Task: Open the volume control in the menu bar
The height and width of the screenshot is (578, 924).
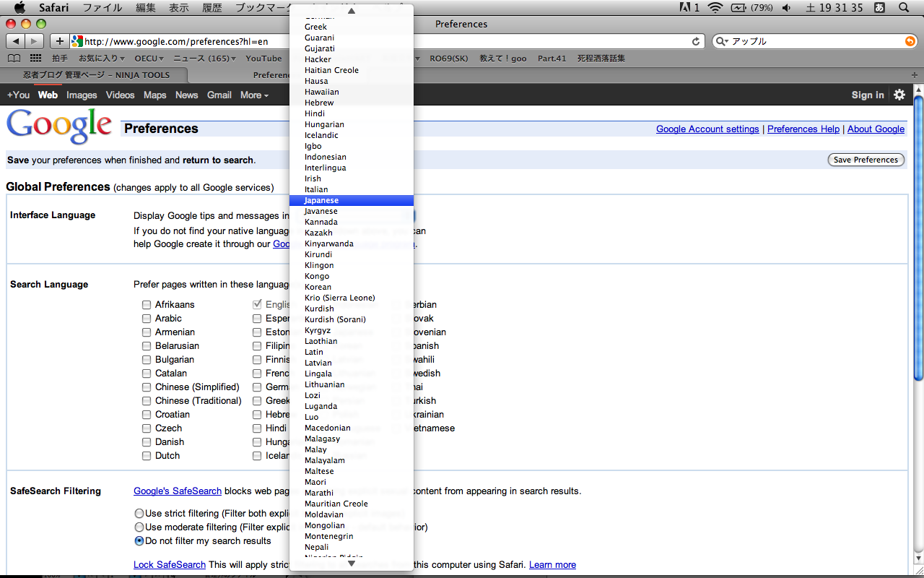Action: click(786, 8)
